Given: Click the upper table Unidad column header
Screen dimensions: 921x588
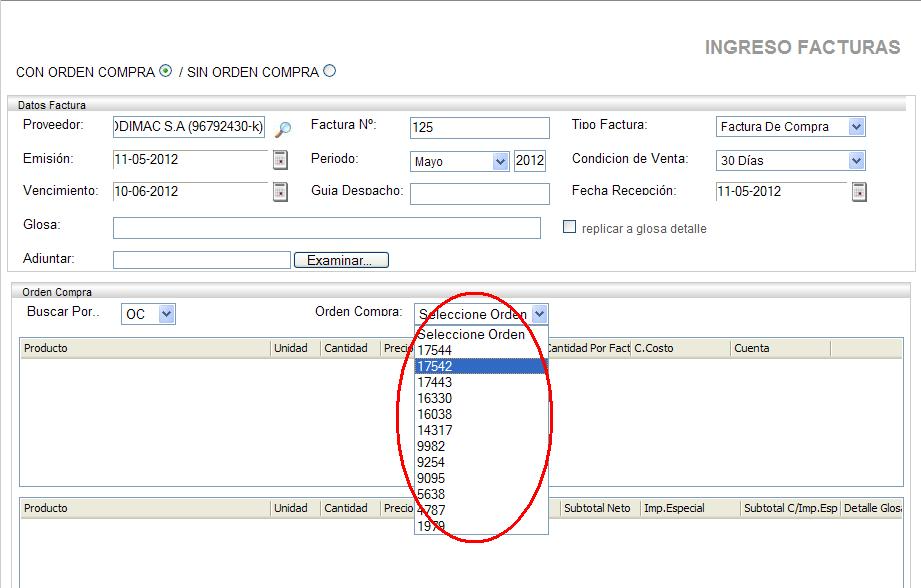Looking at the screenshot, I should point(295,348).
